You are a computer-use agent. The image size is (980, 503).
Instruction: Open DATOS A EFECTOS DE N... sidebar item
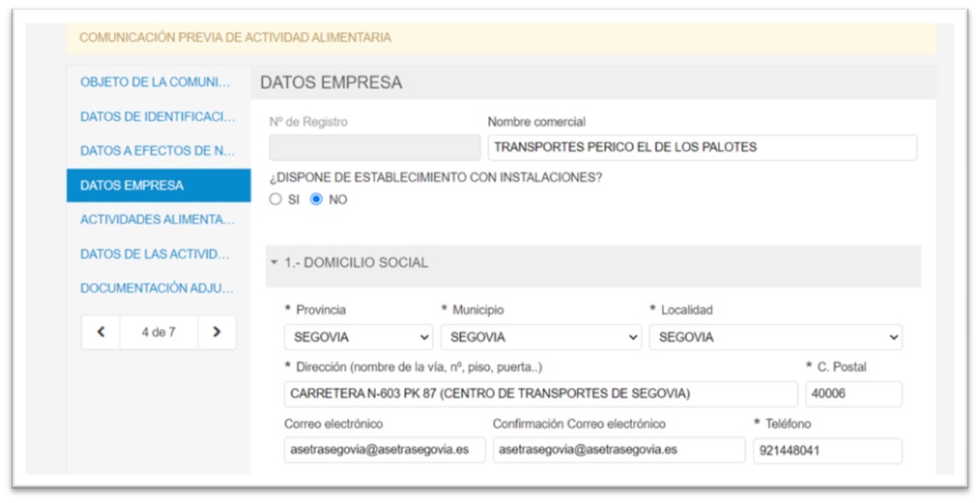click(x=157, y=151)
